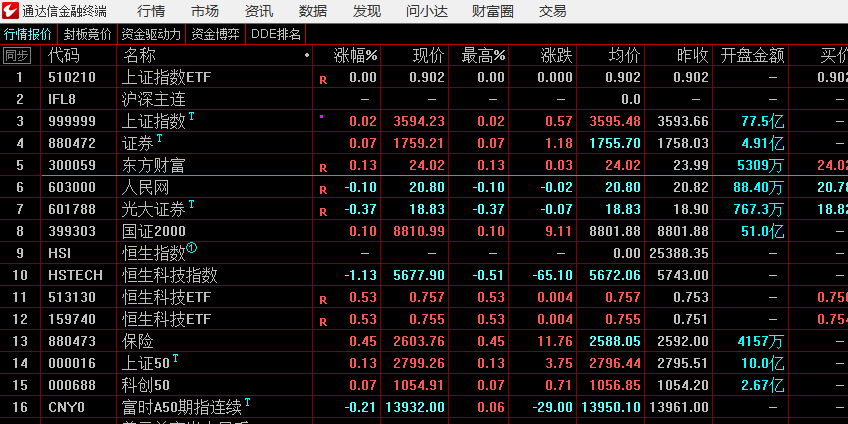Select the 上证指数ETF stock name
Screen dimensions: 848x424
(x=167, y=77)
